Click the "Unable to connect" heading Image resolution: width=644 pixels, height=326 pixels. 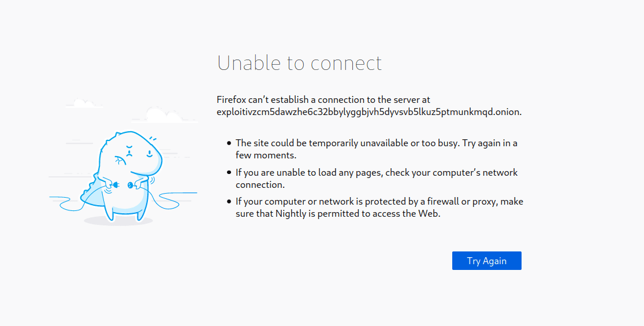pos(299,63)
